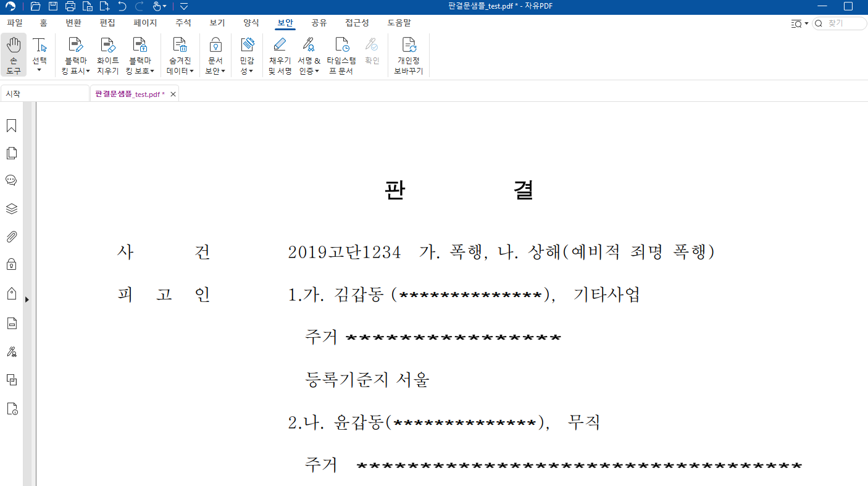Expand the 문서 보안 dropdown arrow

[x=223, y=71]
